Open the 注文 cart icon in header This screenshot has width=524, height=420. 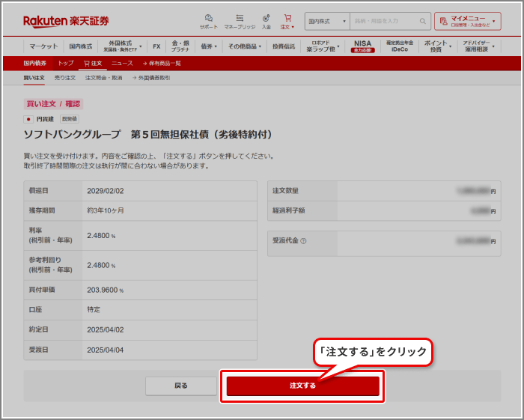(287, 22)
